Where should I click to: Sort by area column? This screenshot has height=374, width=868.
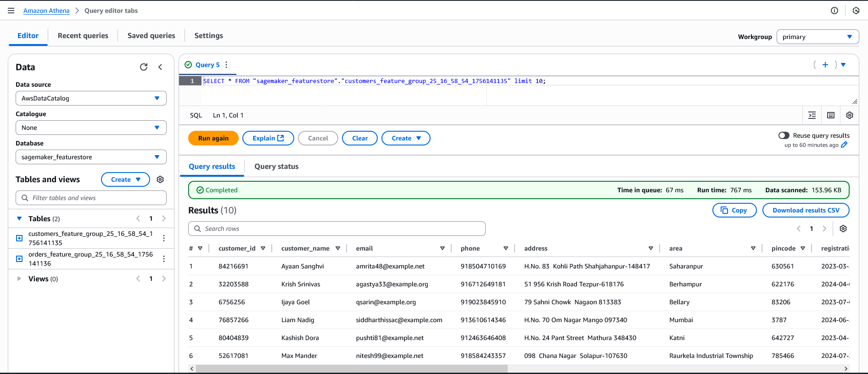pos(753,248)
